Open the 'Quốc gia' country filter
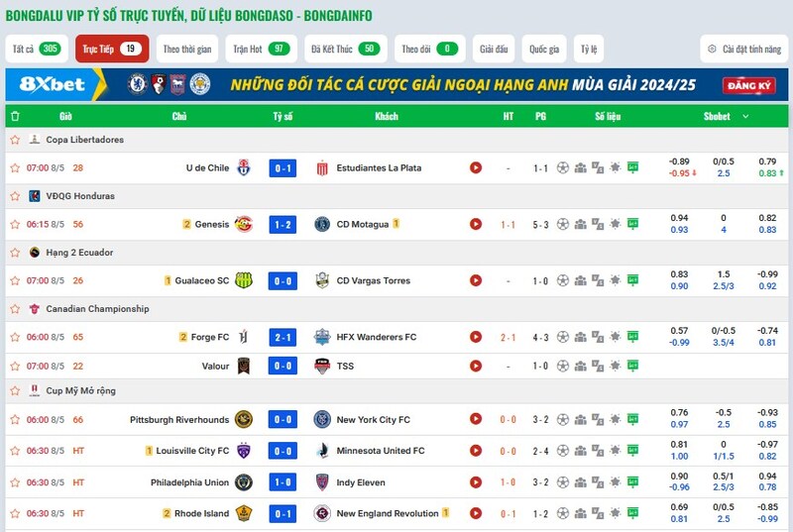The height and width of the screenshot is (532, 793). pos(543,49)
